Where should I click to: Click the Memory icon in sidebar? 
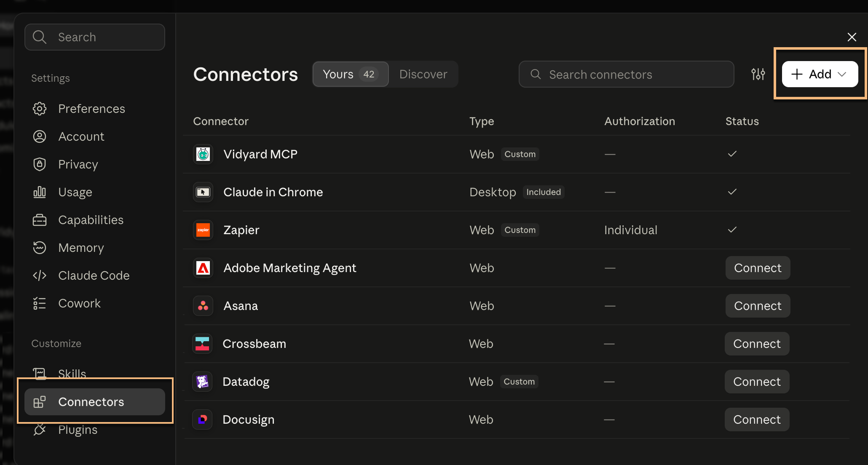click(x=40, y=248)
